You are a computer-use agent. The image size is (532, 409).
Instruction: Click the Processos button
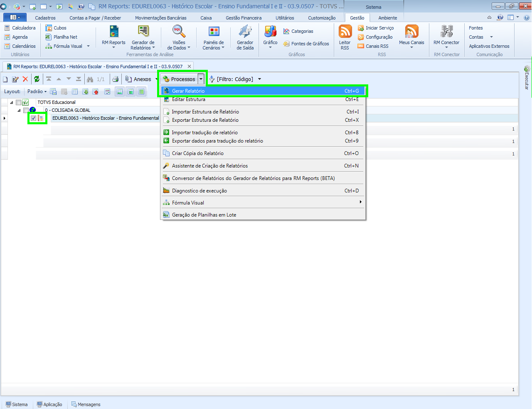[x=179, y=79]
